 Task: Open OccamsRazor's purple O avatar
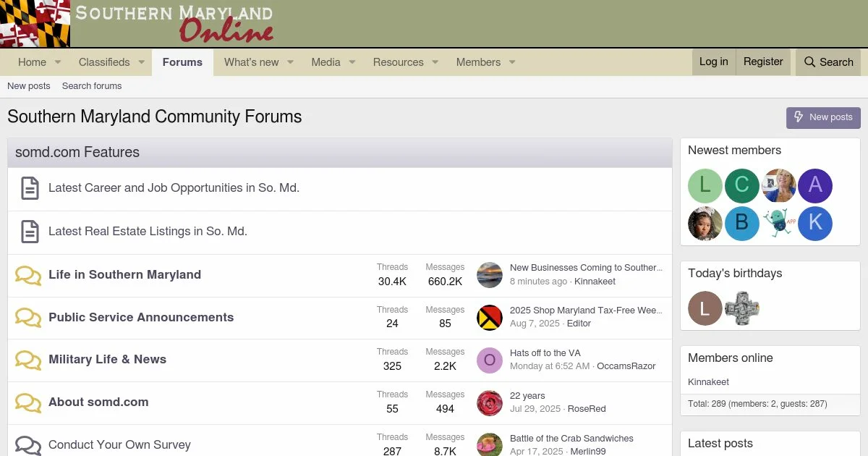coord(490,360)
